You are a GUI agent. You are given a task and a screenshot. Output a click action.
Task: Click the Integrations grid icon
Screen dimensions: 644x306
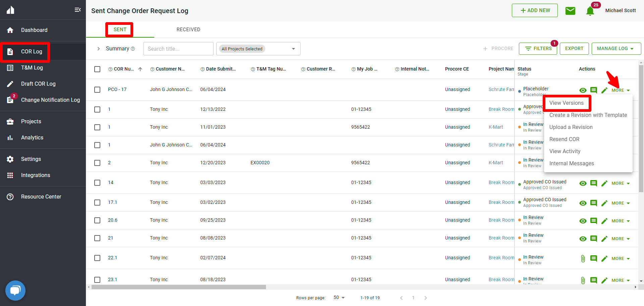pos(10,175)
